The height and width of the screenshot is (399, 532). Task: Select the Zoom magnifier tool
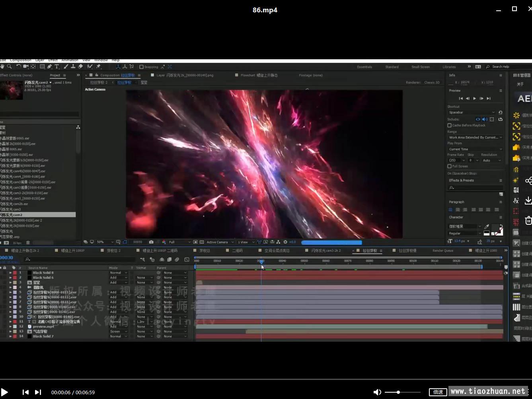pyautogui.click(x=9, y=67)
